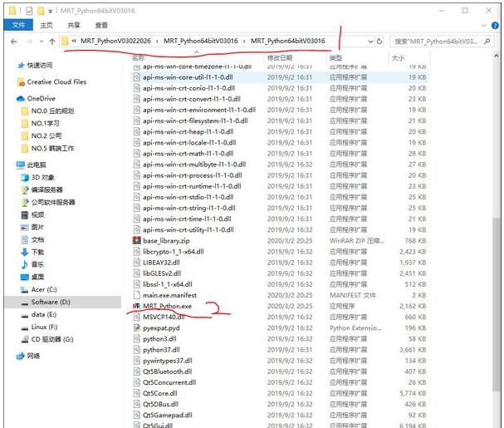Open the 主页 ribbon tab
The image size is (504, 428).
tap(46, 25)
